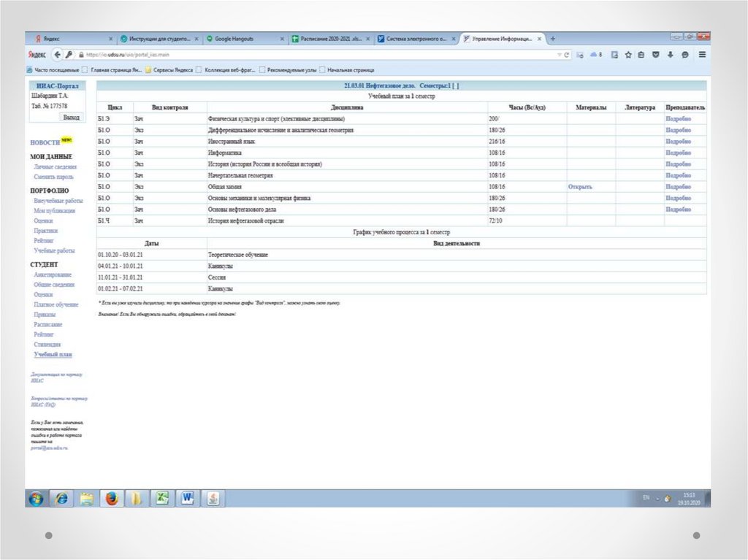Reload the page with the refresh icon

568,54
